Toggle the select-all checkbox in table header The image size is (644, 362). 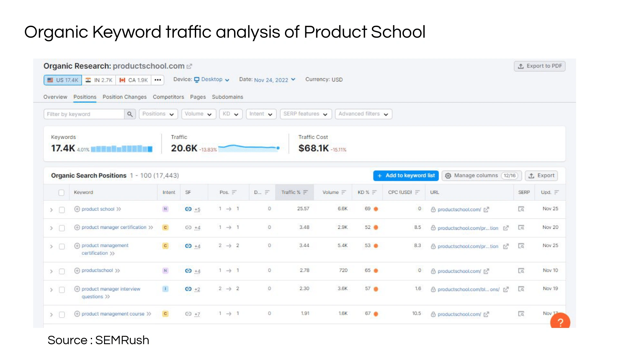pyautogui.click(x=62, y=192)
